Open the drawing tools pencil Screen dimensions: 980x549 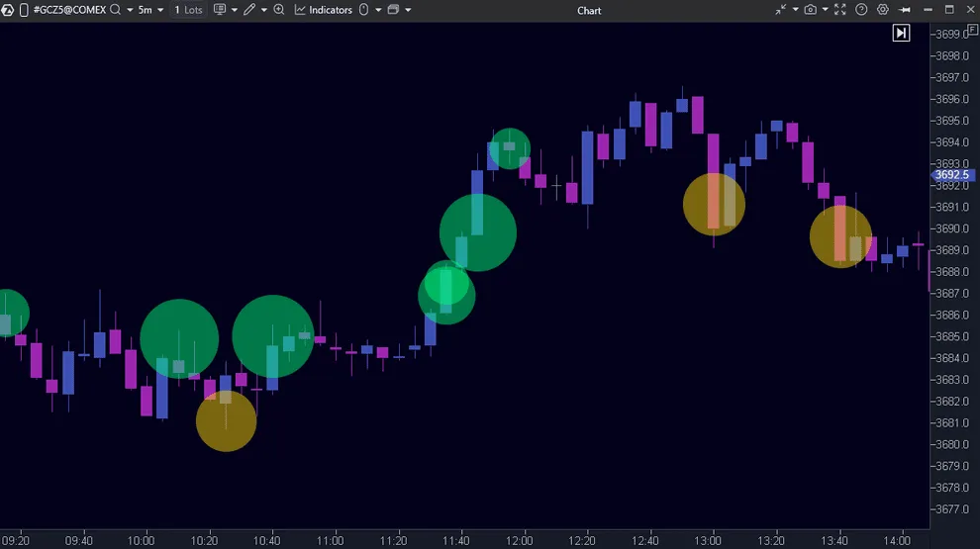tap(249, 10)
